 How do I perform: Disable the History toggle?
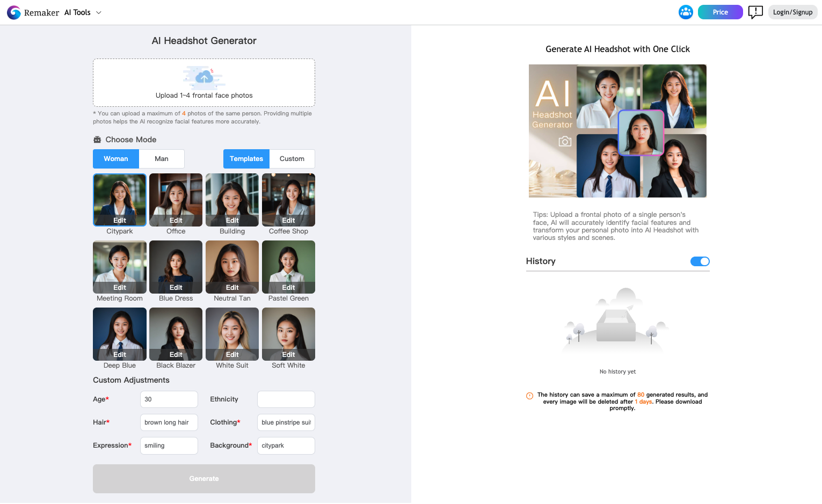700,261
